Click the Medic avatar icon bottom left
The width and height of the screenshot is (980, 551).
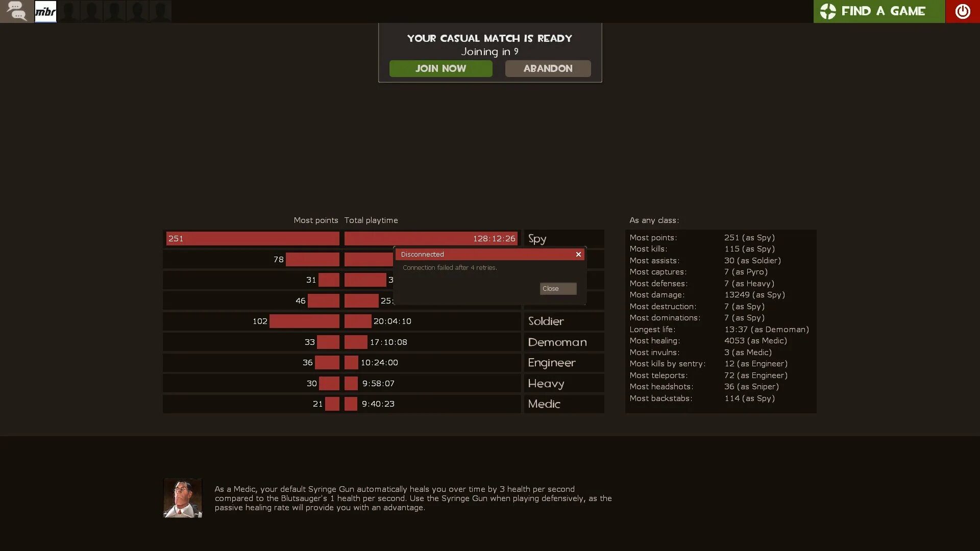click(182, 498)
